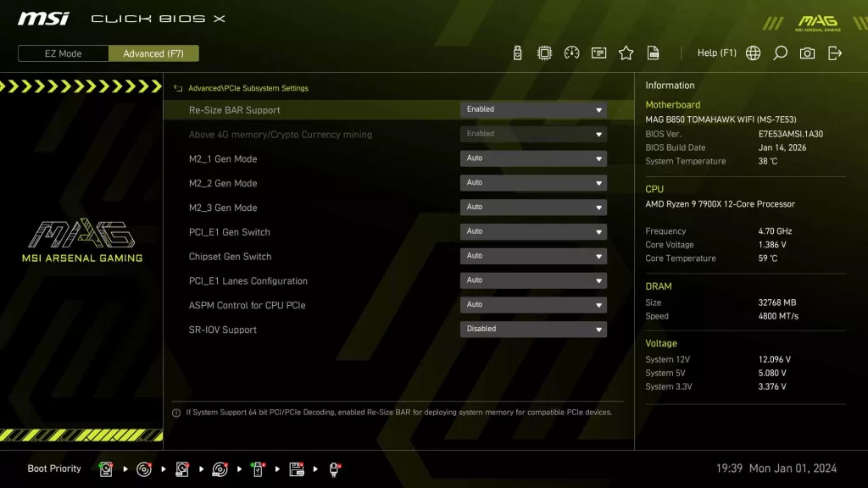Enable SR-IOV Support
This screenshot has height=488, width=868.
point(532,329)
